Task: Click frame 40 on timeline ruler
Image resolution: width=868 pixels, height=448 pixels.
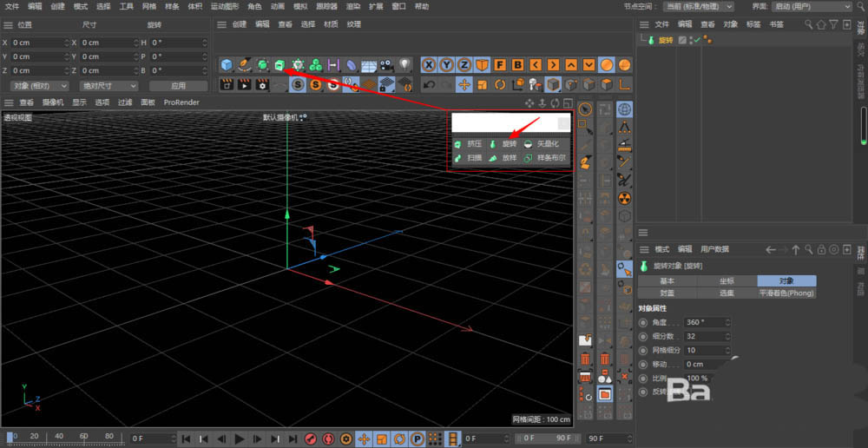Action: pyautogui.click(x=59, y=436)
